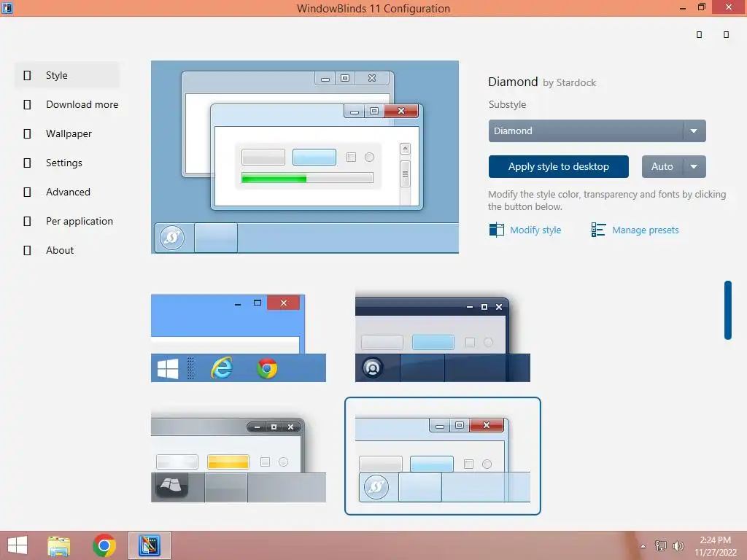Select the blue Windows 8 style thumbnail
The height and width of the screenshot is (560, 747).
(239, 338)
